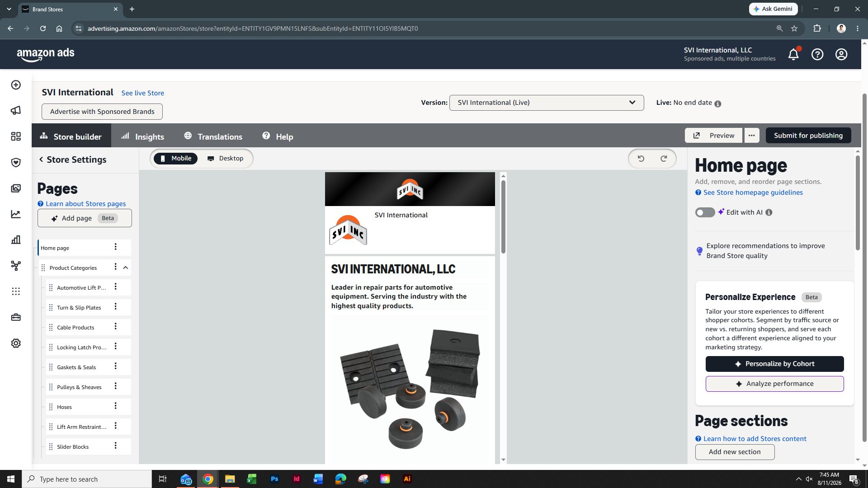Switch preview to Mobile view
Viewport: 868px width, 488px height.
(x=175, y=159)
